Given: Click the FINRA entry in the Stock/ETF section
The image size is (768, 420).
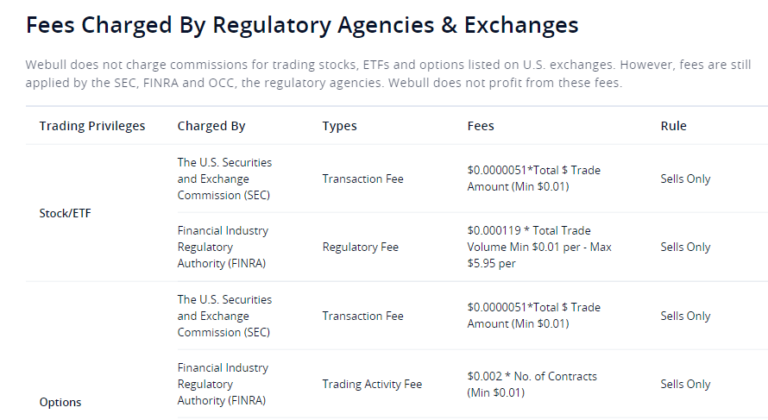Looking at the screenshot, I should pos(221,247).
